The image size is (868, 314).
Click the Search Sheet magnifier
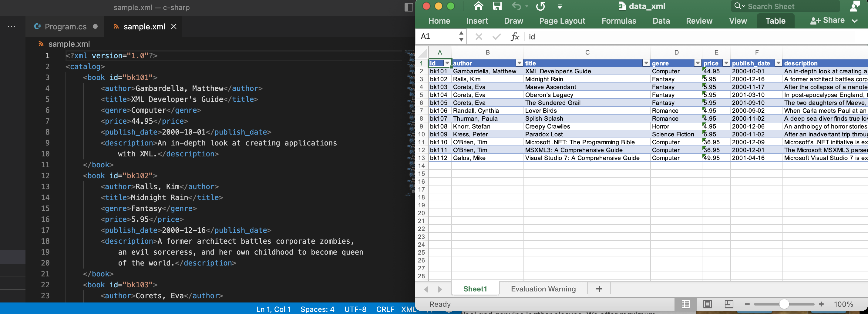point(738,6)
